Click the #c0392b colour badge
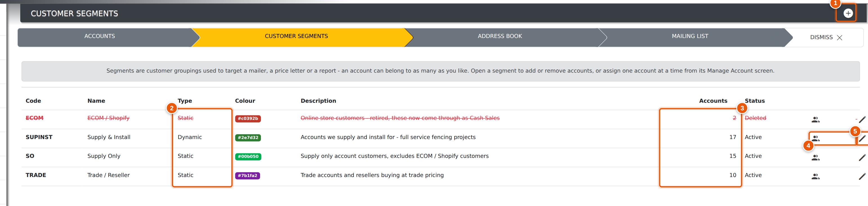868x206 pixels. point(248,118)
